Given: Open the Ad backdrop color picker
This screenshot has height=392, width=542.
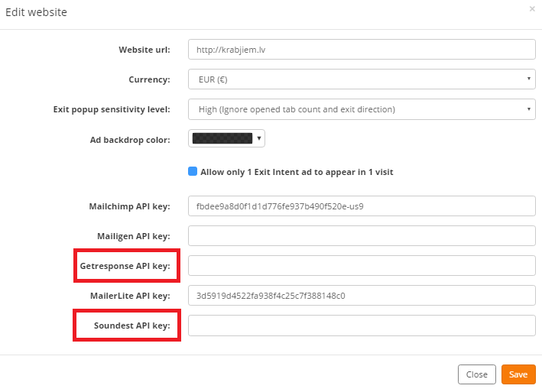Looking at the screenshot, I should [226, 138].
